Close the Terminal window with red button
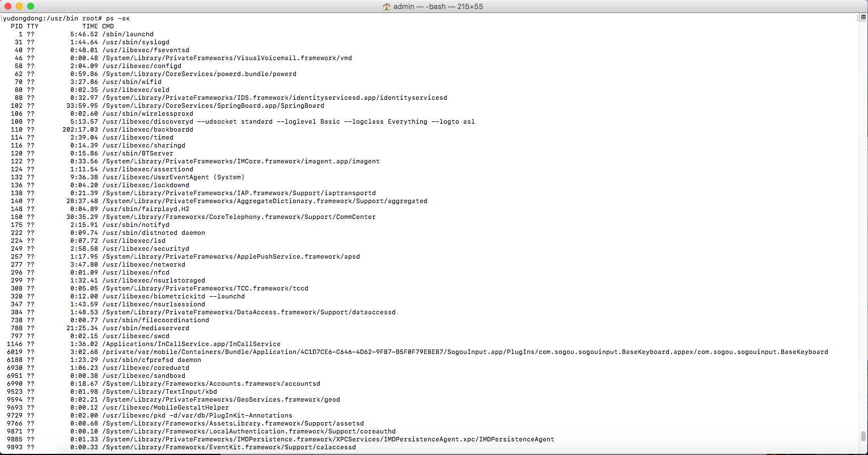The width and height of the screenshot is (868, 455). click(x=7, y=6)
